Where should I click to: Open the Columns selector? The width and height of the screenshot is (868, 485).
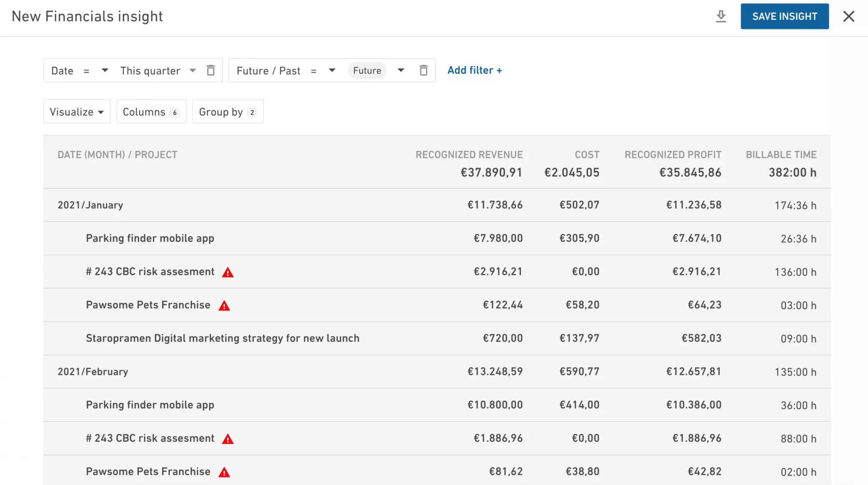click(151, 112)
